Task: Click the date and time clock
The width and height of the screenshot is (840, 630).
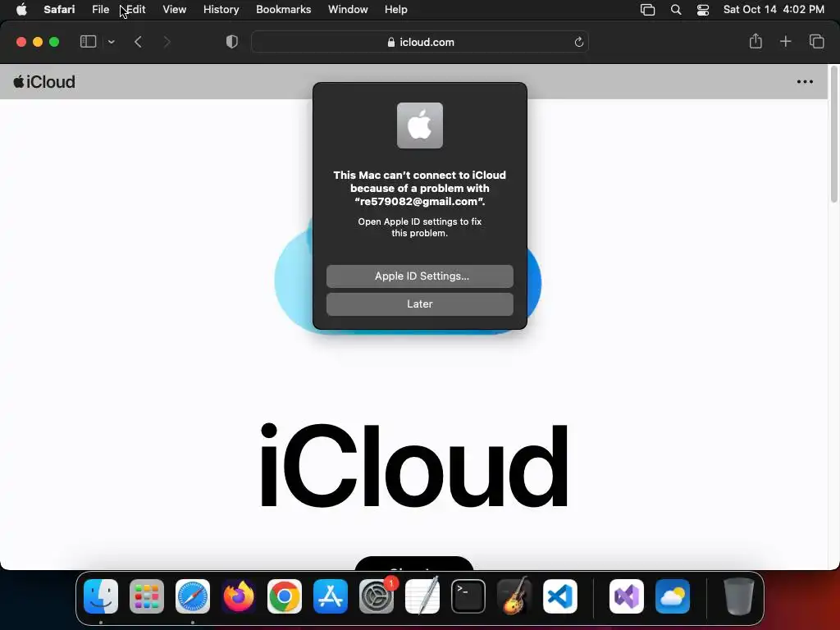Action: [774, 10]
